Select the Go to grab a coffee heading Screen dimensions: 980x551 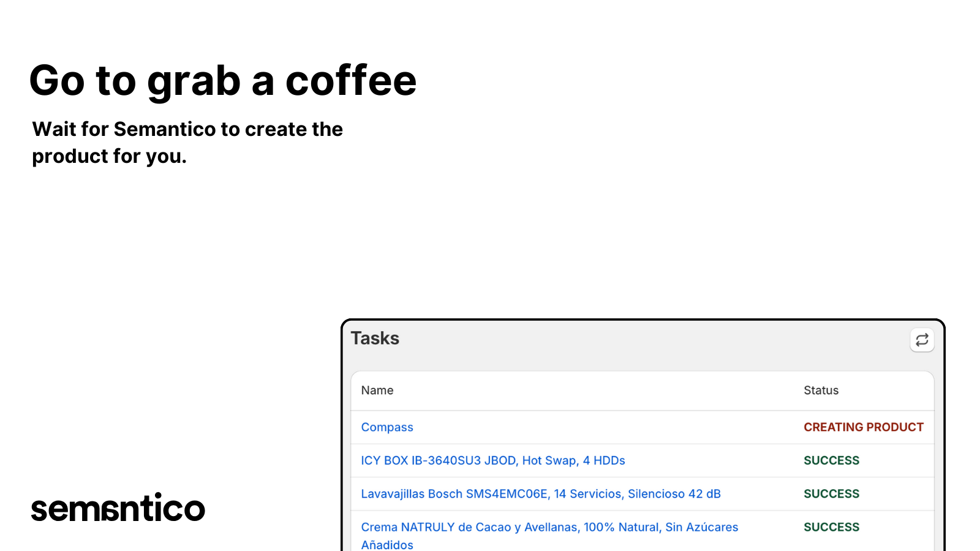223,80
